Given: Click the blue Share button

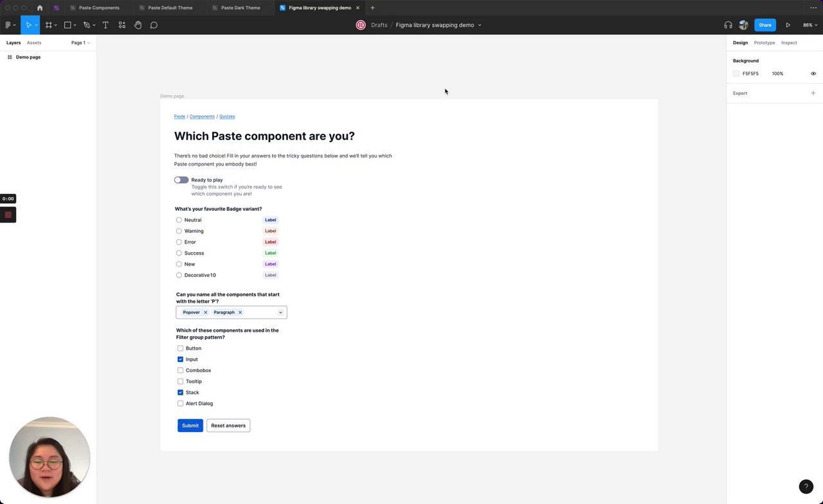Looking at the screenshot, I should pyautogui.click(x=765, y=25).
